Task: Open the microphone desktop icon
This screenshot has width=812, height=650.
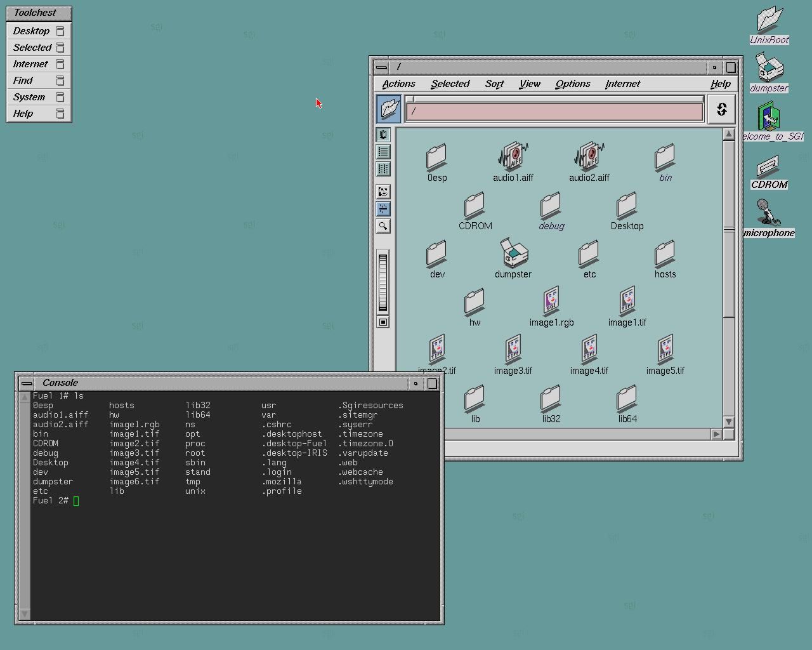Action: pos(769,218)
